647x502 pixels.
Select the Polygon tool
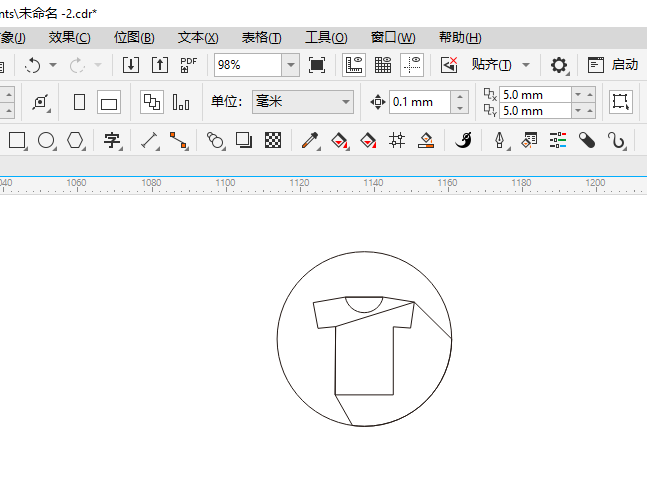coord(76,141)
